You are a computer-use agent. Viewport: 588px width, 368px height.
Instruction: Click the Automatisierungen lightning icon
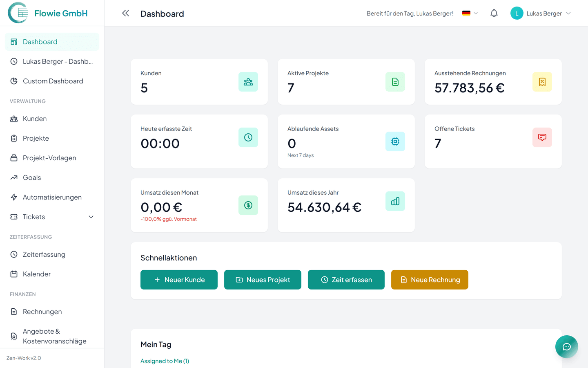pos(13,197)
